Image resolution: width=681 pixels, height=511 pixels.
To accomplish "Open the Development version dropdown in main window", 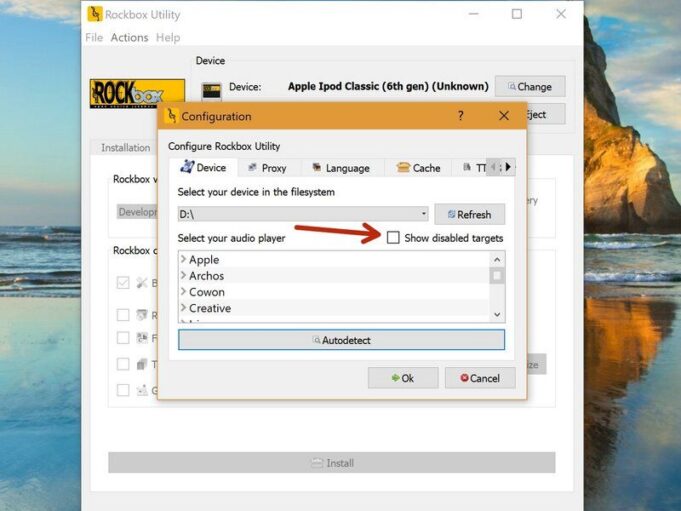I will click(x=137, y=212).
